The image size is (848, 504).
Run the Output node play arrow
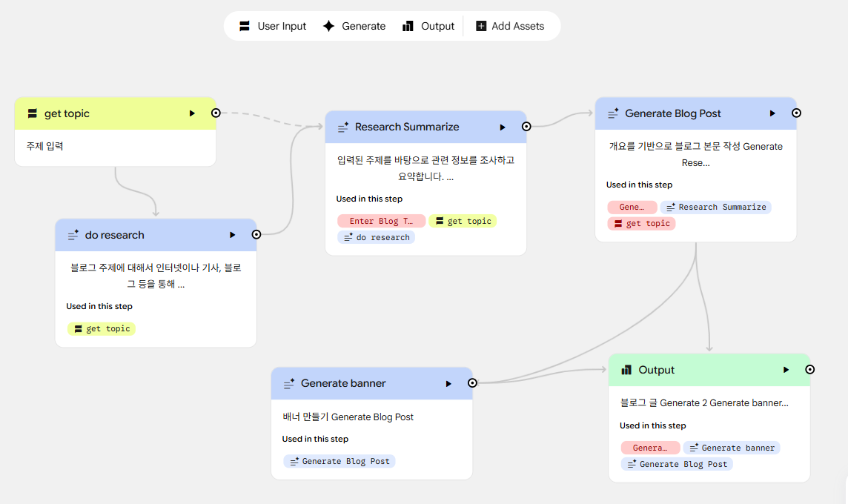click(786, 370)
